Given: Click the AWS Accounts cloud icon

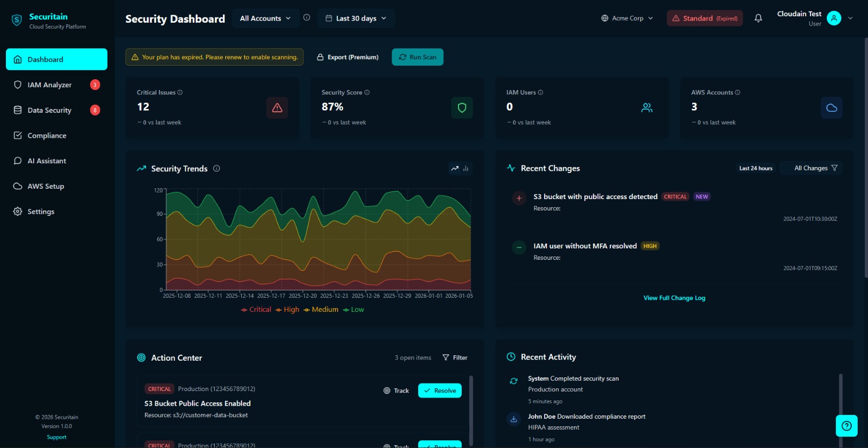Looking at the screenshot, I should tap(832, 107).
